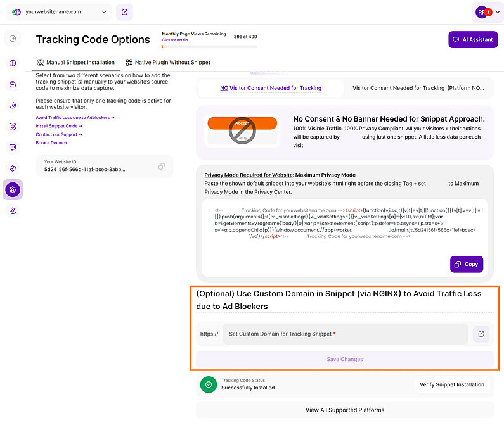Image resolution: width=504 pixels, height=430 pixels.
Task: Open the user avatar account menu
Action: pyautogui.click(x=483, y=12)
